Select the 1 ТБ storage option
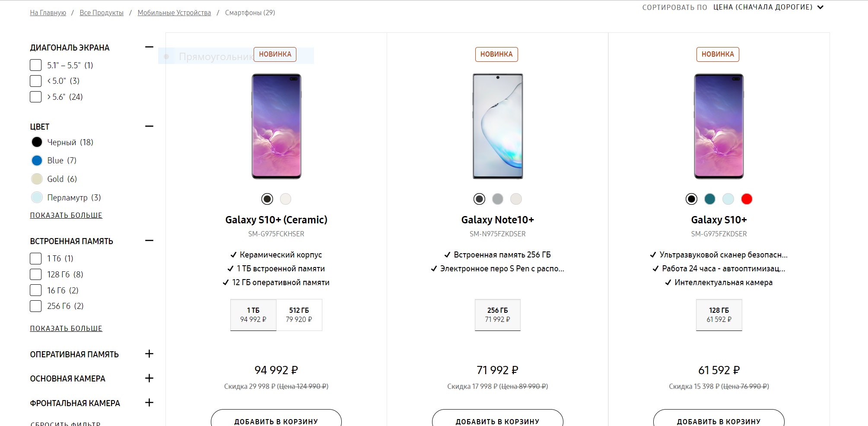Image resolution: width=868 pixels, height=426 pixels. (253, 315)
